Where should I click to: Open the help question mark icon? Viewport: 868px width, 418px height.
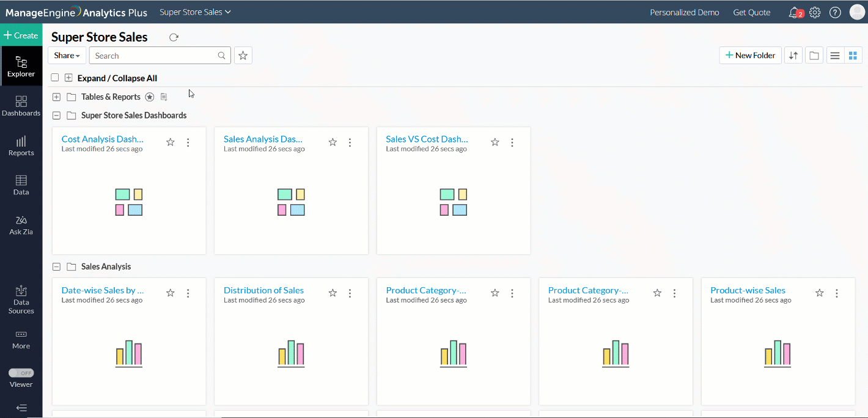(x=835, y=12)
